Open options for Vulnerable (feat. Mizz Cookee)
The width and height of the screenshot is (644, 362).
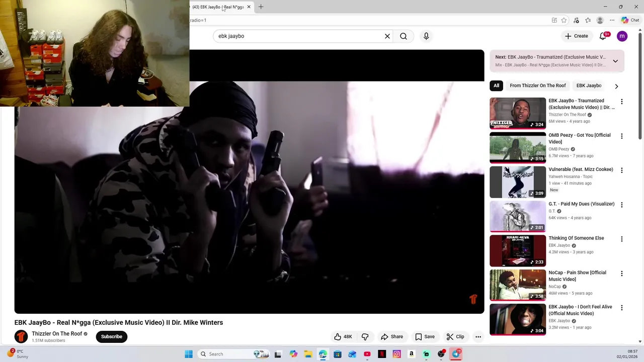621,170
